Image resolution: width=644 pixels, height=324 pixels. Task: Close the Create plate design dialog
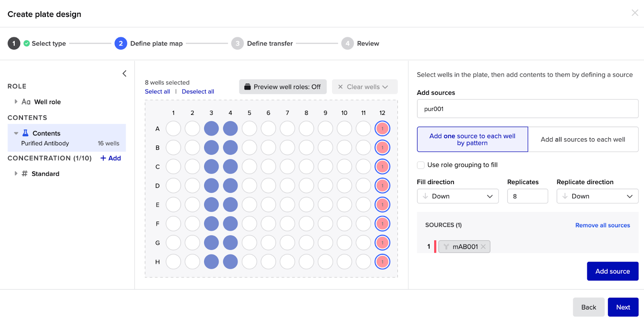pos(635,13)
